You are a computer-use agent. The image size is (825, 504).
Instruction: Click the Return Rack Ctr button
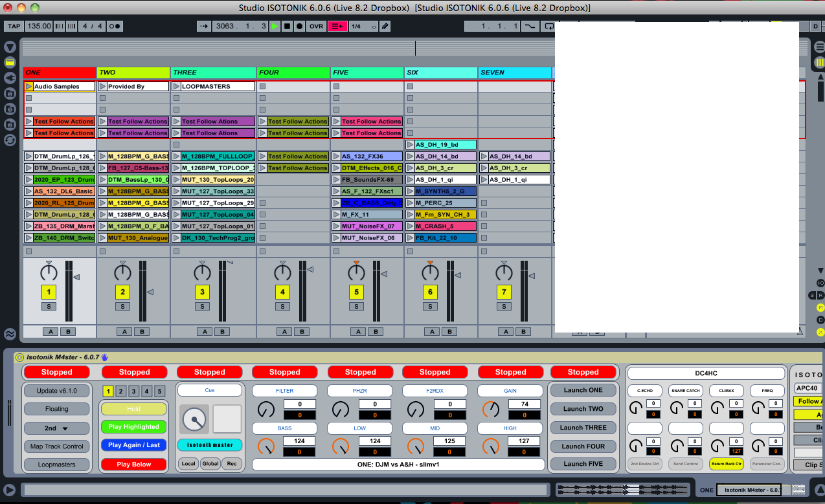[x=726, y=464]
